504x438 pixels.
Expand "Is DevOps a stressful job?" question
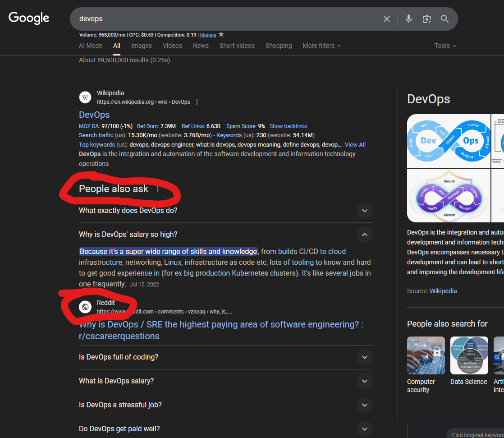364,405
